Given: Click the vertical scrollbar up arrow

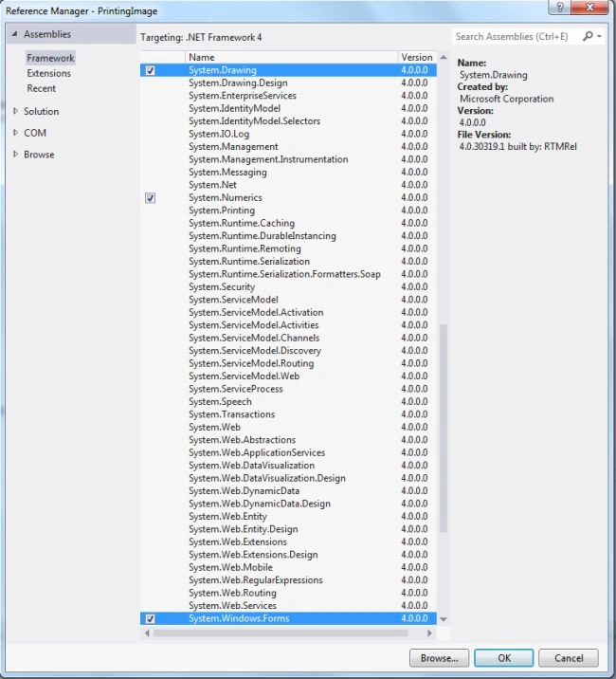Looking at the screenshot, I should [444, 57].
